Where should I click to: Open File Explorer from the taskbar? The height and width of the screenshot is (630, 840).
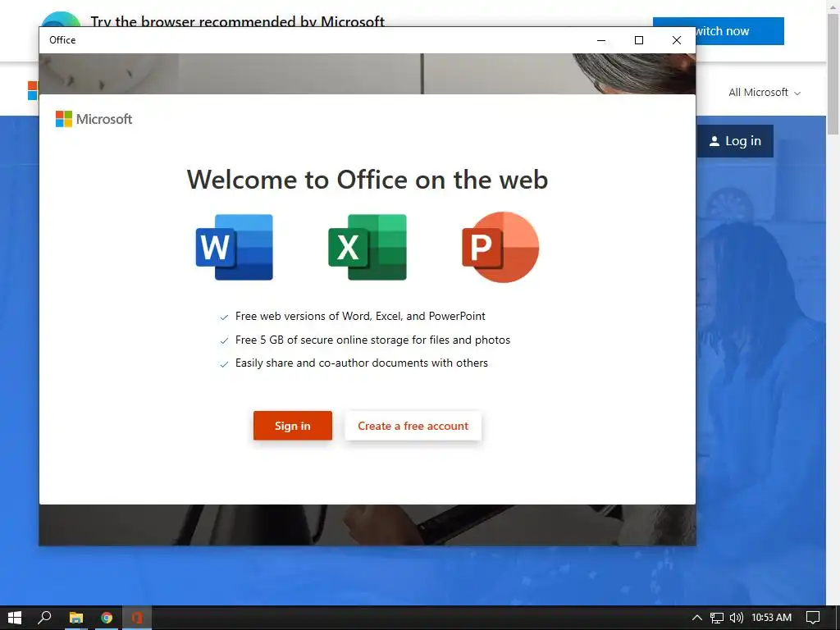[x=76, y=618]
